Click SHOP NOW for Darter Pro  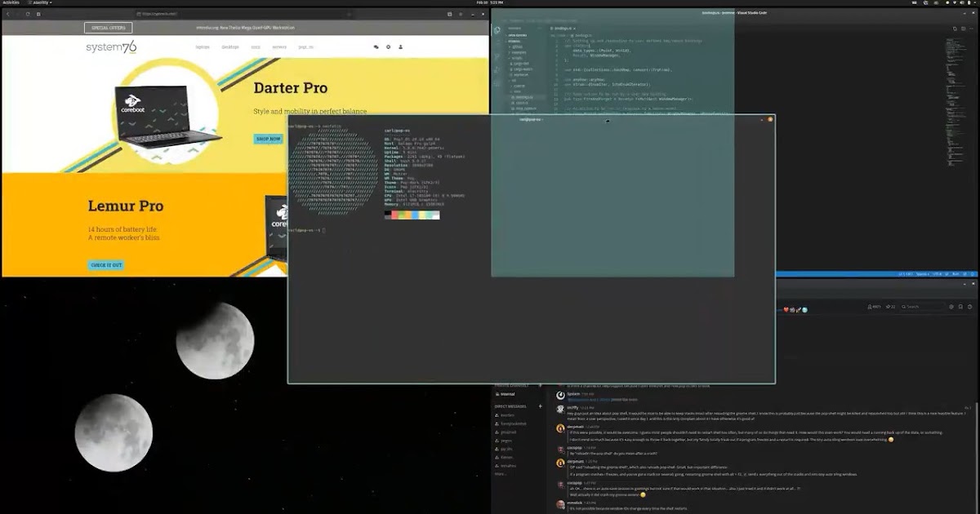pyautogui.click(x=269, y=139)
